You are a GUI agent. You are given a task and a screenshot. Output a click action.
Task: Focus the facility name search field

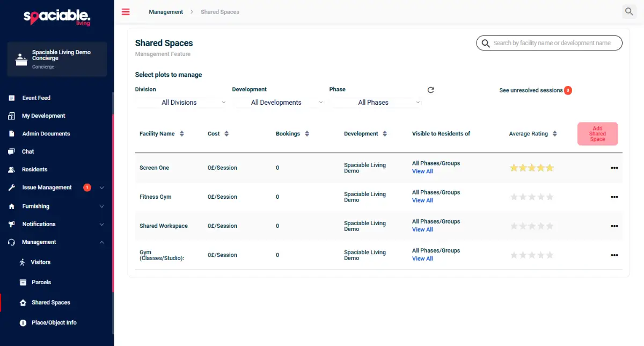click(x=549, y=43)
